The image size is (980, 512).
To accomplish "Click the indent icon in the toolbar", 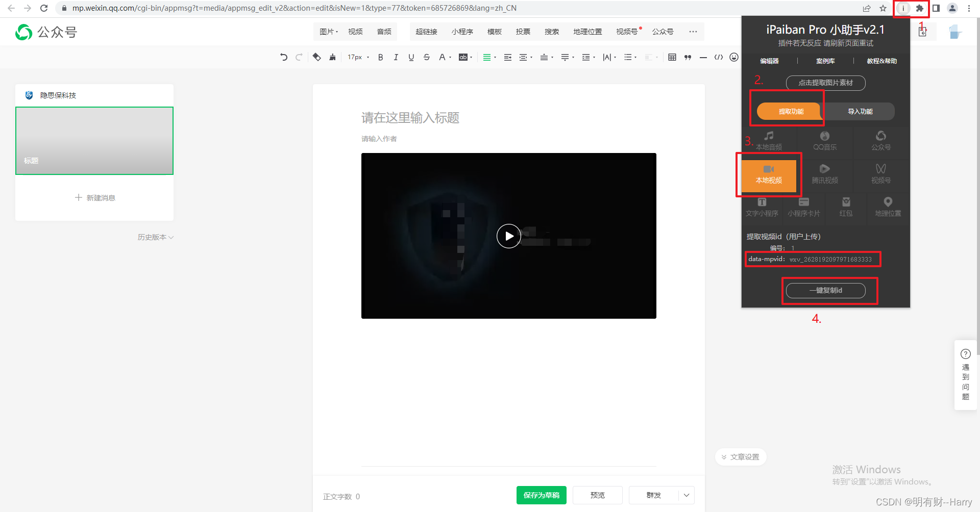I will pyautogui.click(x=508, y=57).
